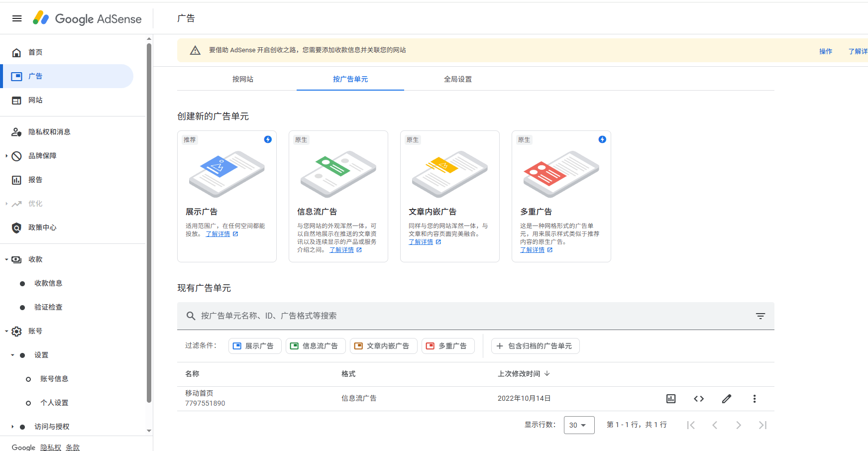868x451 pixels.
Task: Expand 访问与授权 section arrow
Action: [x=12, y=427]
